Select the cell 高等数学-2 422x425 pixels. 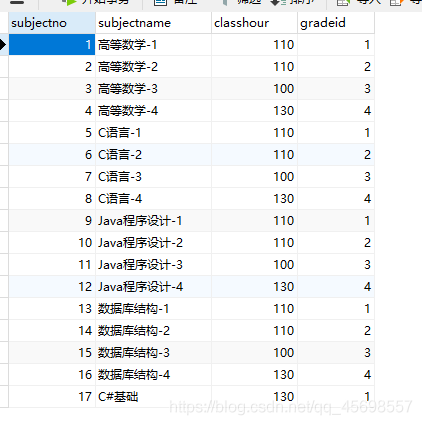(153, 67)
